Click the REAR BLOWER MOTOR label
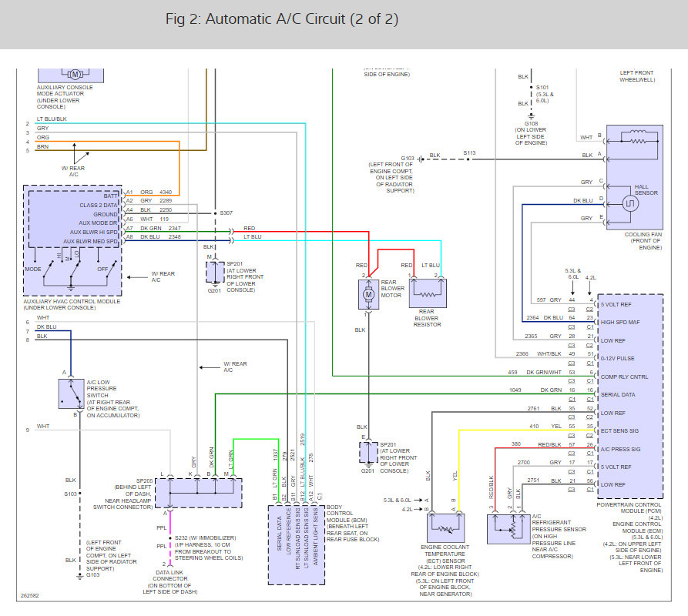The image size is (688, 616). pyautogui.click(x=393, y=289)
